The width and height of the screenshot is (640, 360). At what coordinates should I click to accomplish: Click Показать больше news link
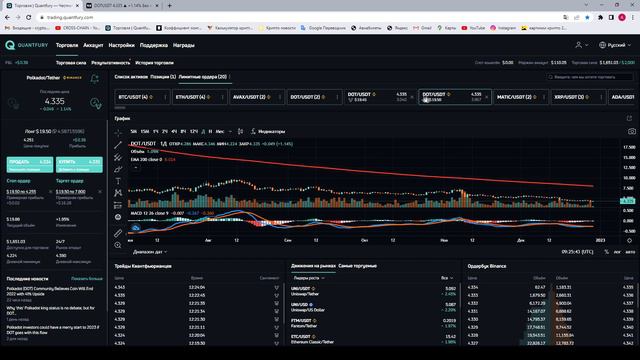pos(87,279)
